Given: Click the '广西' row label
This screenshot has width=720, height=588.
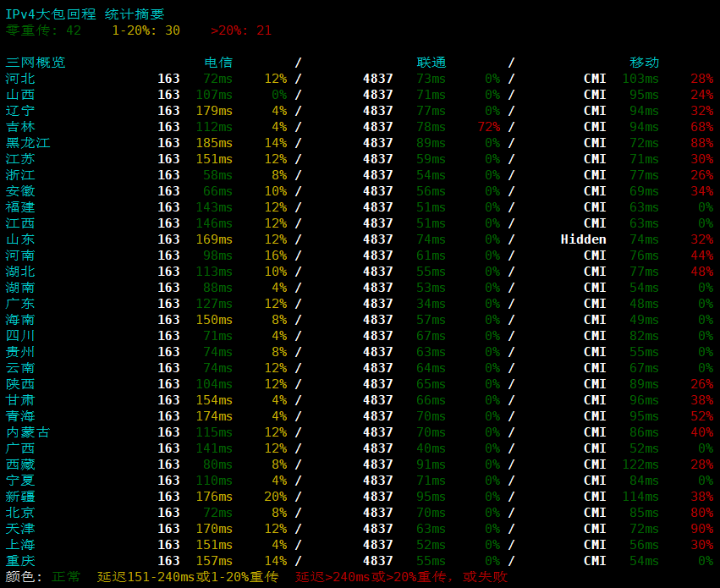Looking at the screenshot, I should [20, 448].
